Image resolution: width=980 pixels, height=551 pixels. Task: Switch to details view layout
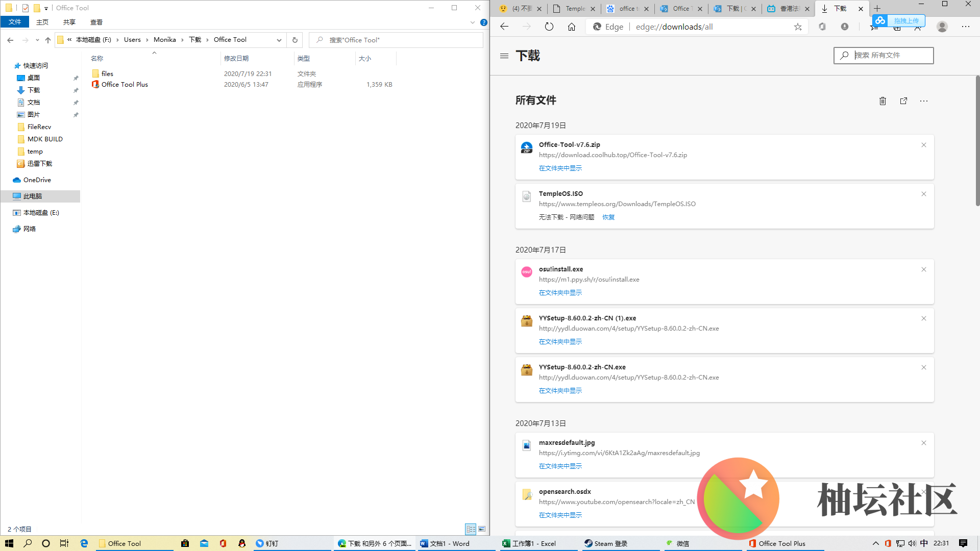pyautogui.click(x=471, y=529)
